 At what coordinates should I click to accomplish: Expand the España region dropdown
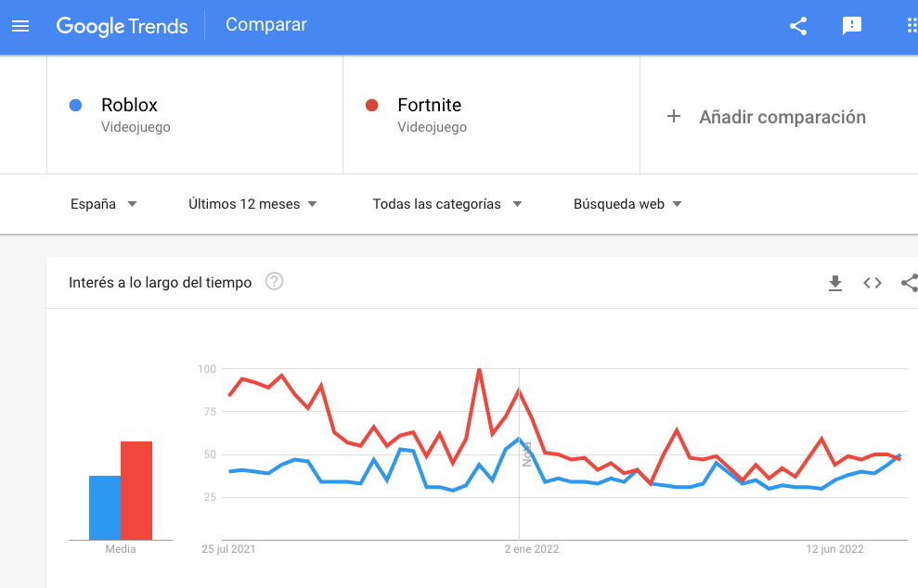click(103, 204)
